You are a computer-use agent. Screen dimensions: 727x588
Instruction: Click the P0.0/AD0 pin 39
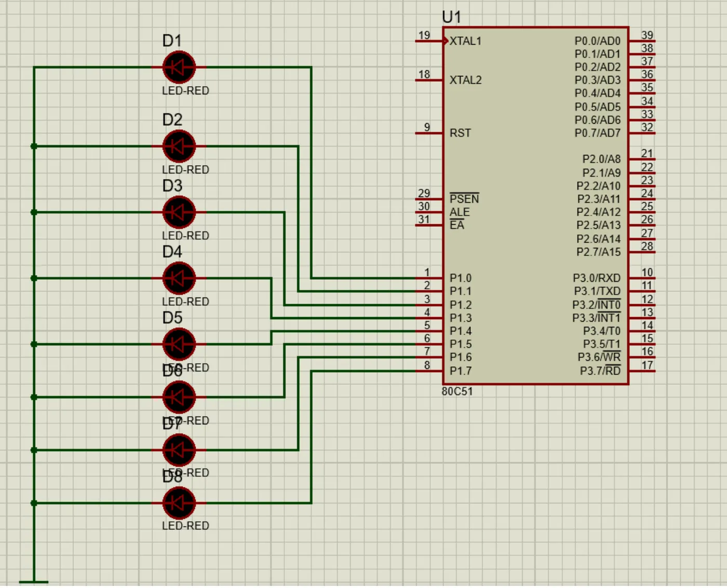(642, 40)
